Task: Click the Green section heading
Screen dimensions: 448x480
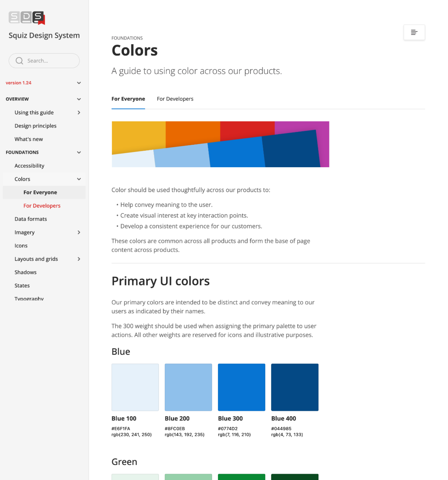Action: point(124,462)
